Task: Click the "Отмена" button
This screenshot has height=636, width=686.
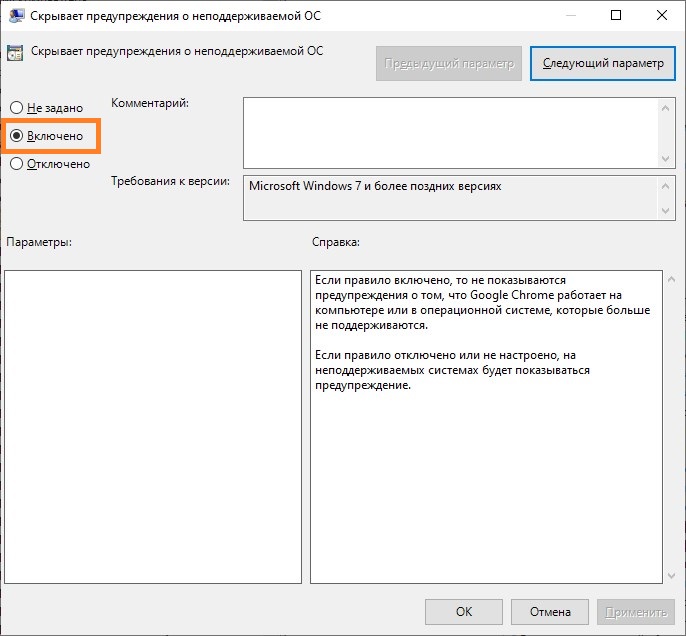Action: coord(549,611)
